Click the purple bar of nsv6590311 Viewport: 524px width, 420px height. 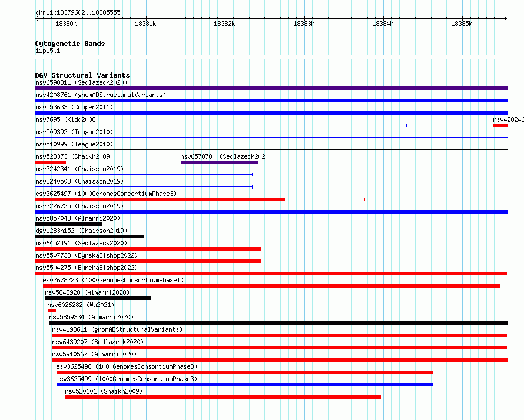pyautogui.click(x=271, y=88)
